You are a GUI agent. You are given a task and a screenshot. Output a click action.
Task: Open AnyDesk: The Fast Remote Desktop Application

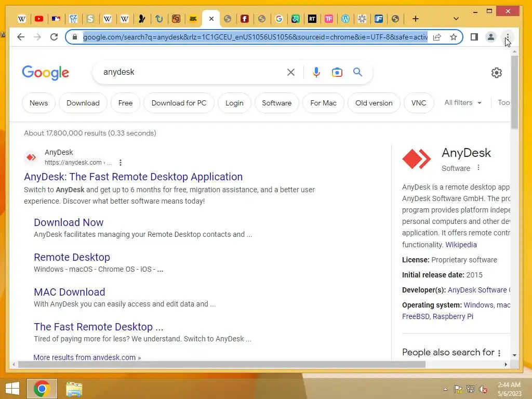pos(134,177)
